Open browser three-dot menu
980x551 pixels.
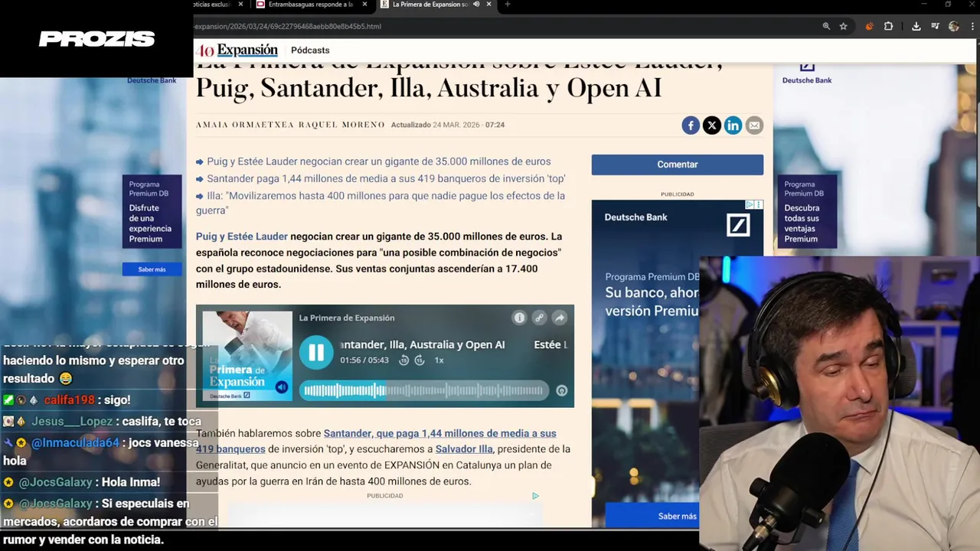tap(971, 26)
